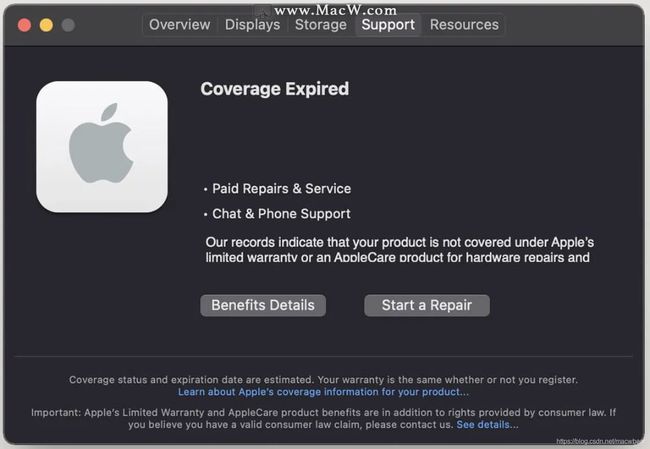Click the gray disabled zoom button

[x=68, y=25]
